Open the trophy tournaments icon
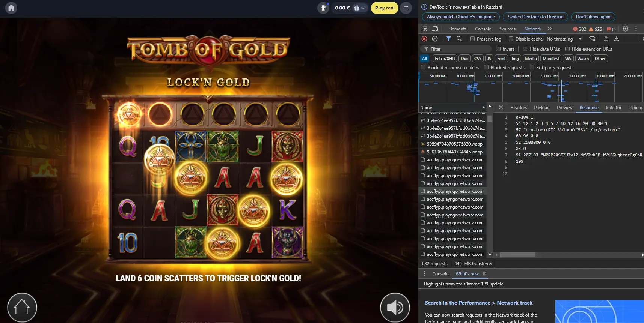This screenshot has height=323, width=644. click(323, 8)
